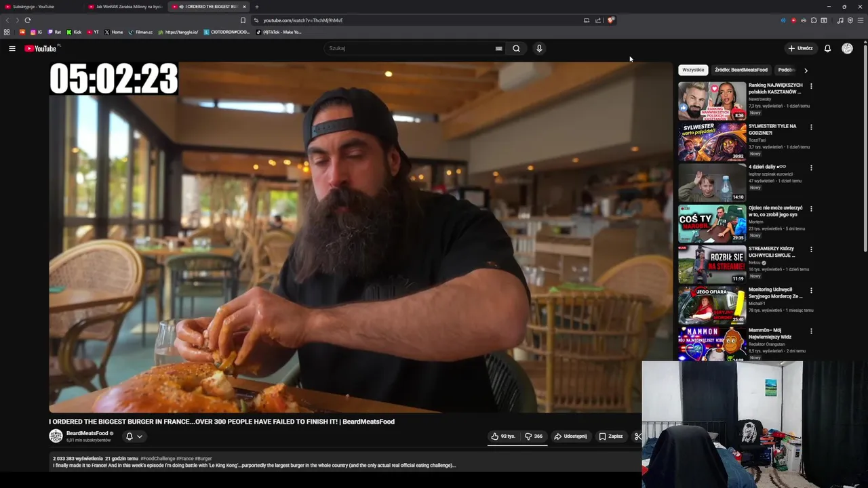Open YouTube notifications bell
Screen dimensions: 868x488
[827, 48]
